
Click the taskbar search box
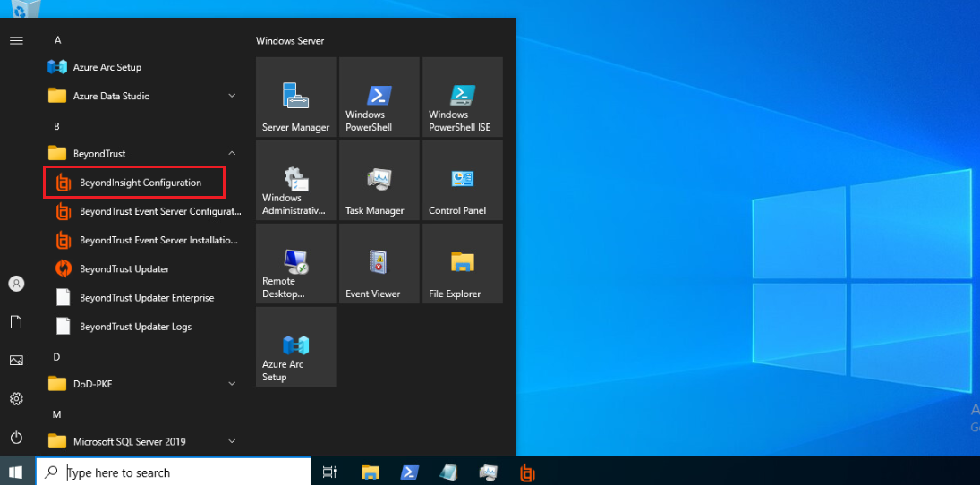(173, 472)
